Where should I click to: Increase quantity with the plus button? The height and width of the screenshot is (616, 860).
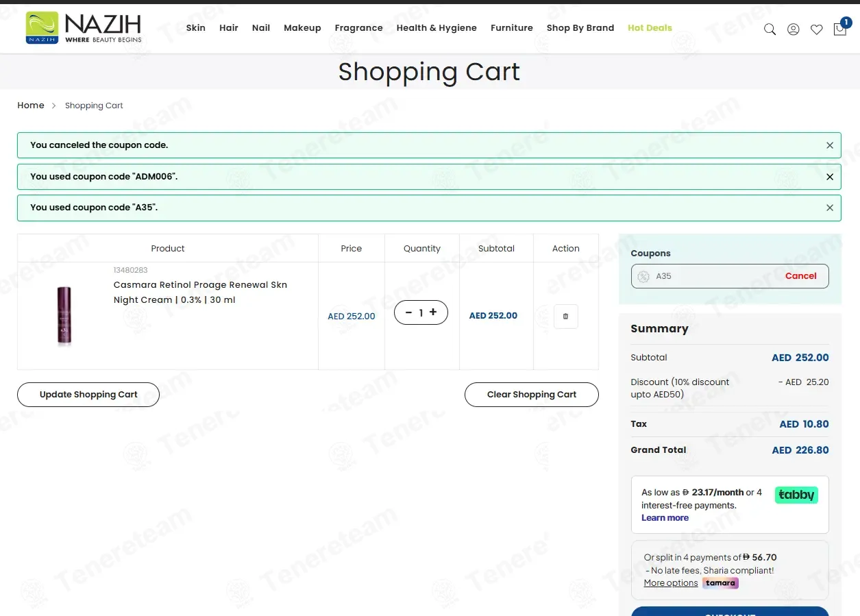tap(433, 312)
